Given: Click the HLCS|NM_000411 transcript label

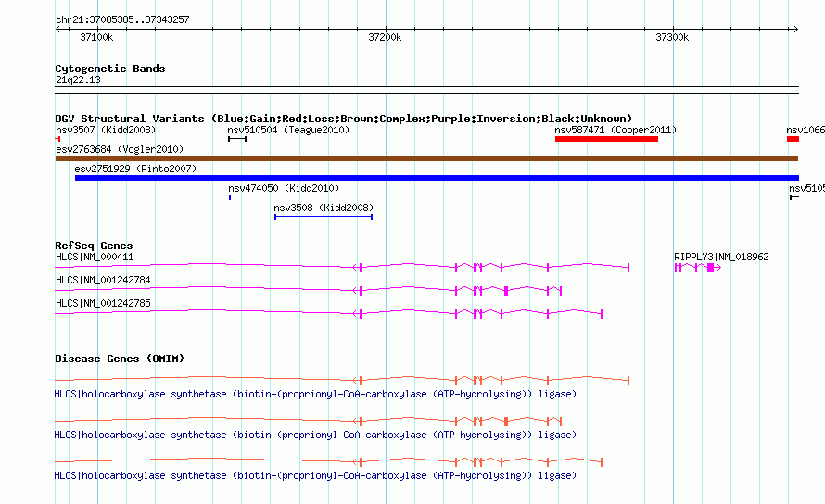Looking at the screenshot, I should [95, 258].
